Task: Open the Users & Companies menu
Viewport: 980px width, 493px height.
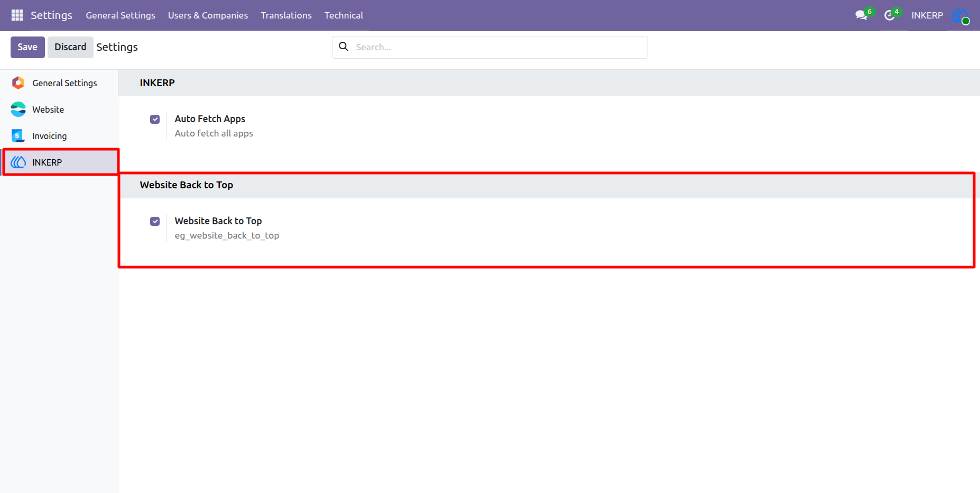Action: [x=208, y=15]
